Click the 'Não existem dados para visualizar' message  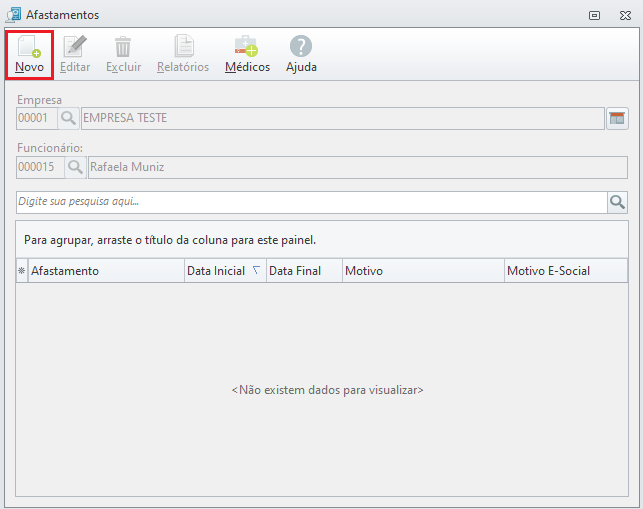[x=327, y=390]
